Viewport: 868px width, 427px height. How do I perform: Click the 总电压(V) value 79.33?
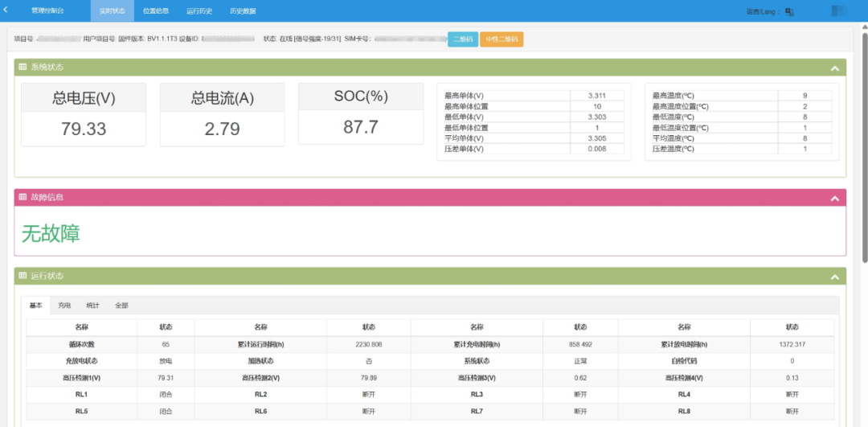(x=84, y=129)
